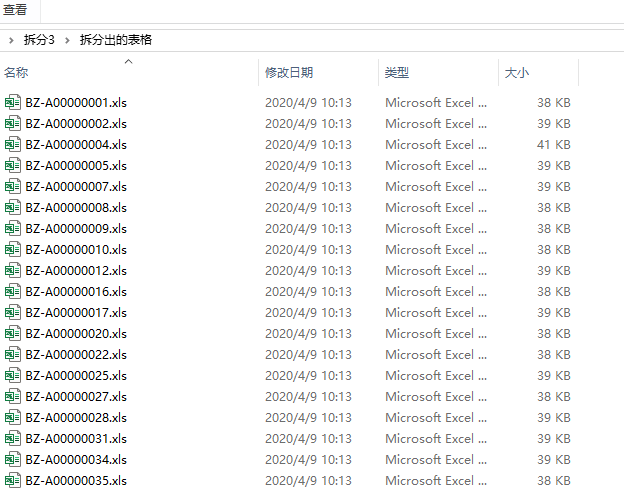
Task: Click the Excel icon of BZ-A00000035.xls
Action: (13, 480)
